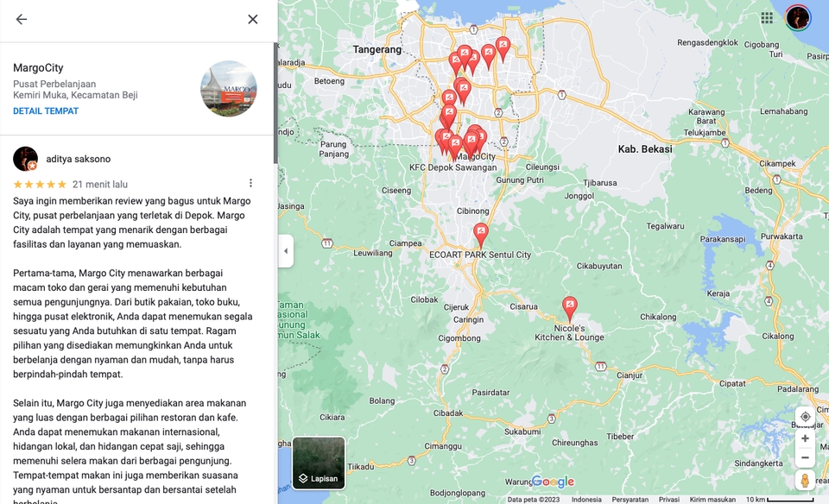Click the Cianjur map label
This screenshot has height=504, width=829.
pos(630,375)
